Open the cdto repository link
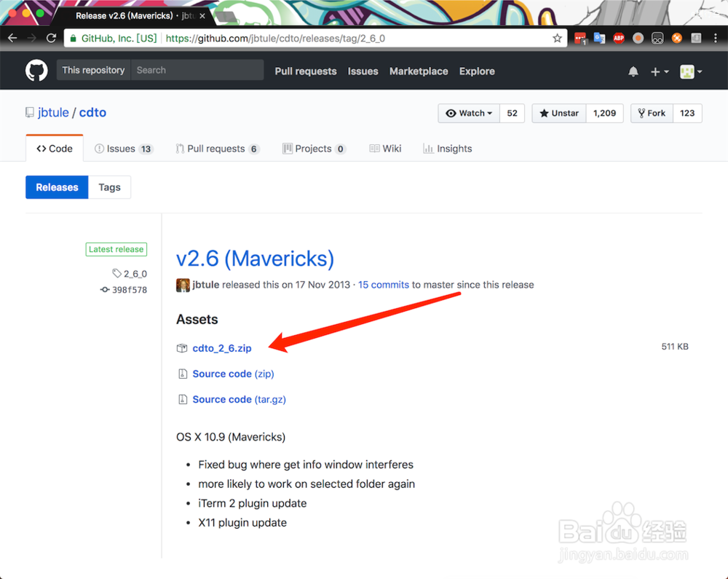The image size is (728, 579). [x=92, y=112]
